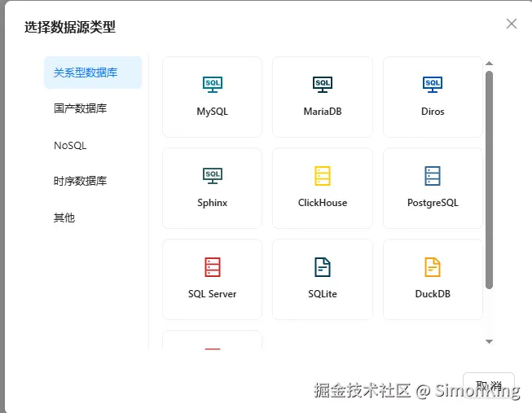Select the MySQL database icon
The image size is (532, 413).
coord(213,85)
